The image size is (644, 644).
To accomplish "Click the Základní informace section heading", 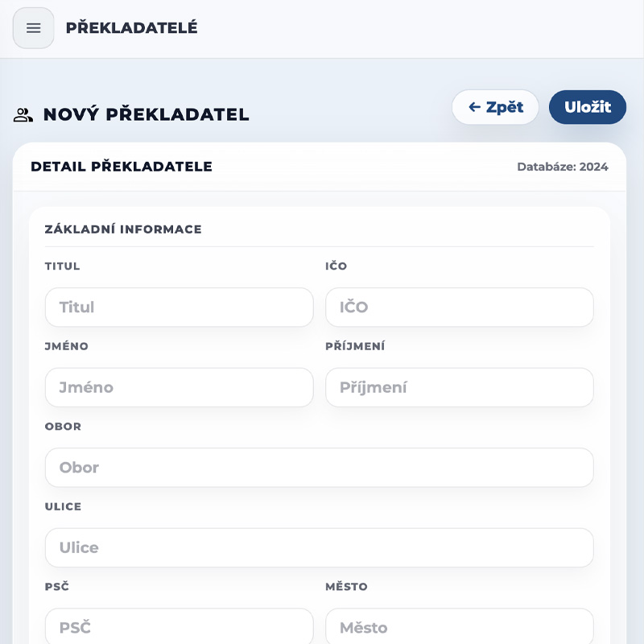I will coord(123,229).
